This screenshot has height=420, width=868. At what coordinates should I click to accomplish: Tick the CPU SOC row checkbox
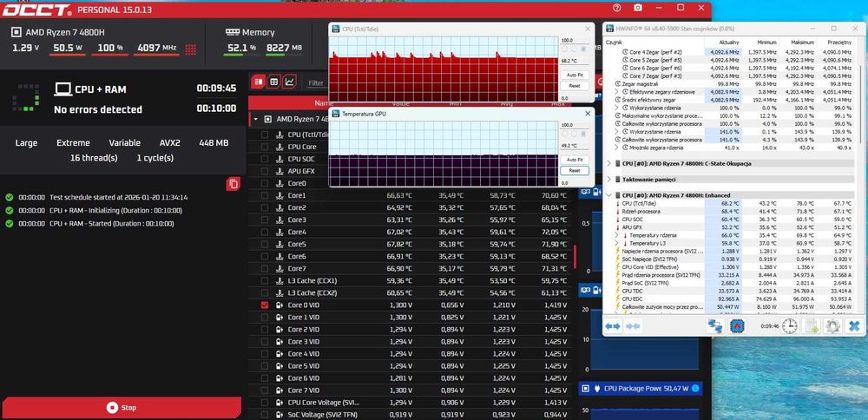point(264,159)
